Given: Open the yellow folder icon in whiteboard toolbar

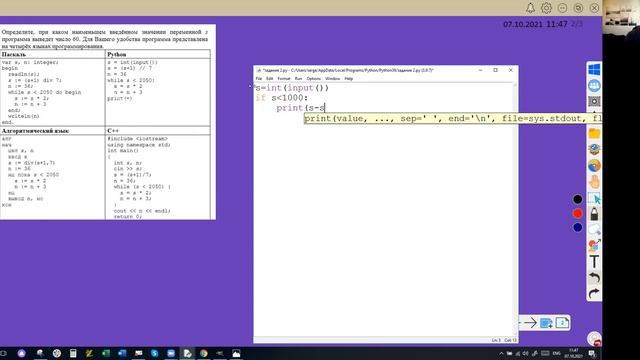Looking at the screenshot, I should click(594, 133).
